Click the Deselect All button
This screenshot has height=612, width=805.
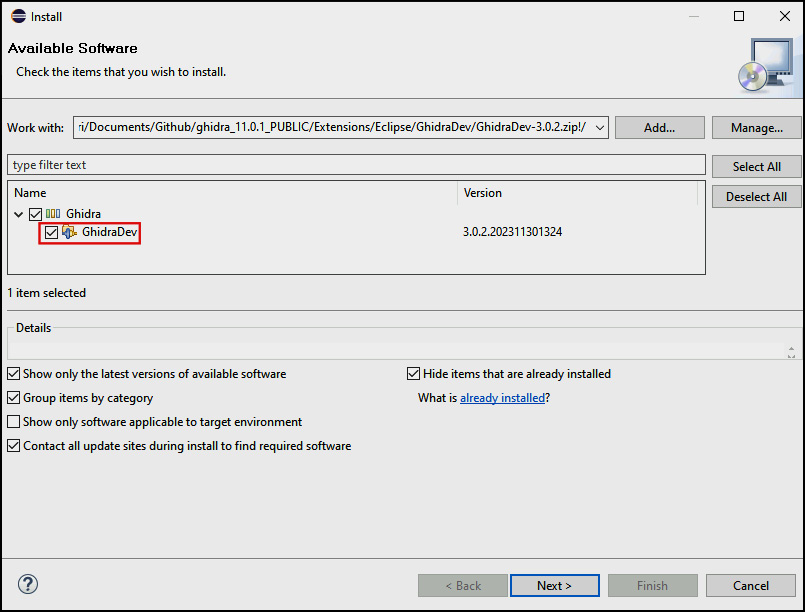(x=756, y=197)
